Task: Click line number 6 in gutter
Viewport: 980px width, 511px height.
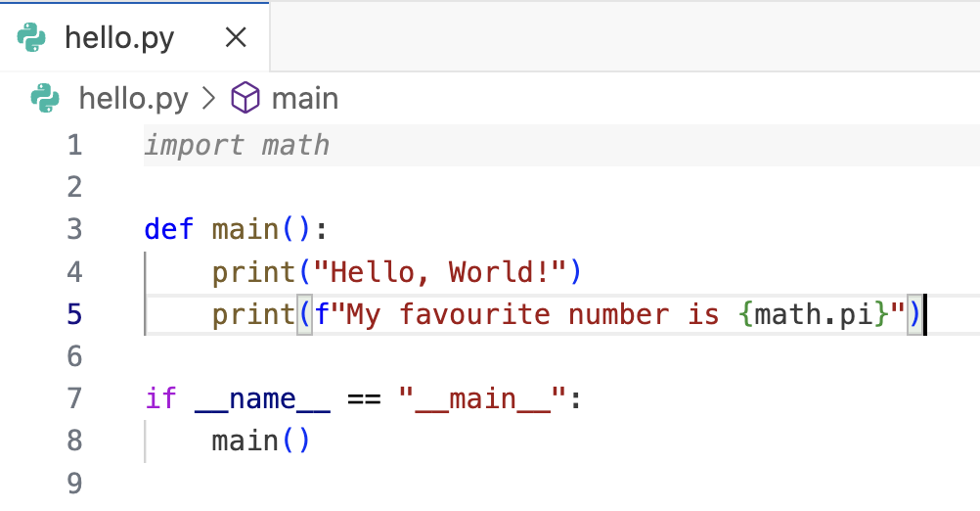Action: point(75,356)
